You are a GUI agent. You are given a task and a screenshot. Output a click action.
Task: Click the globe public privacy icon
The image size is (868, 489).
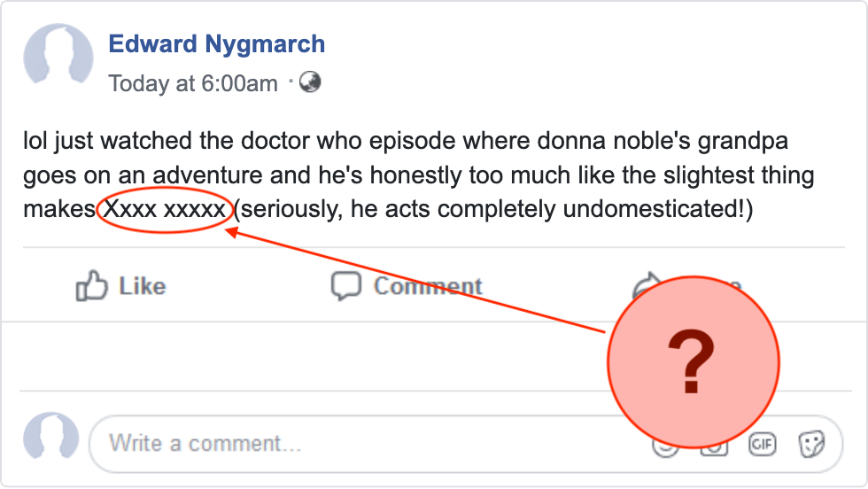click(x=310, y=82)
